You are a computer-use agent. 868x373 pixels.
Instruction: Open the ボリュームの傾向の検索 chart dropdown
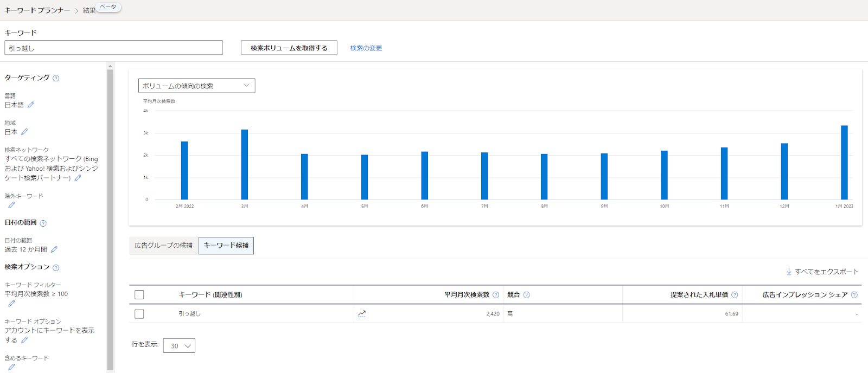[x=196, y=86]
